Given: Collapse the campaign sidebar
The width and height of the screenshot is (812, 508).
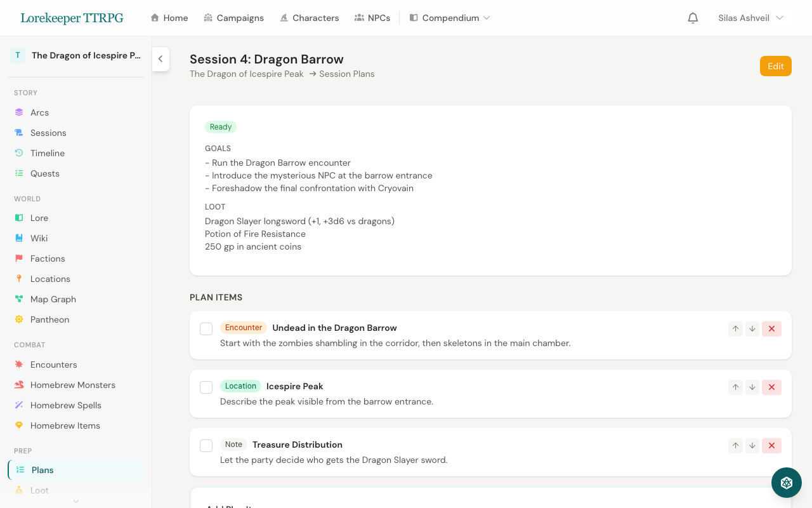Looking at the screenshot, I should [160, 59].
